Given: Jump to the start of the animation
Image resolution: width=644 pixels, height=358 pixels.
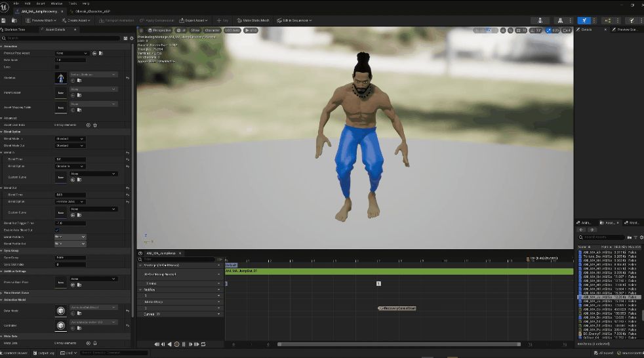Looking at the screenshot, I should click(157, 344).
